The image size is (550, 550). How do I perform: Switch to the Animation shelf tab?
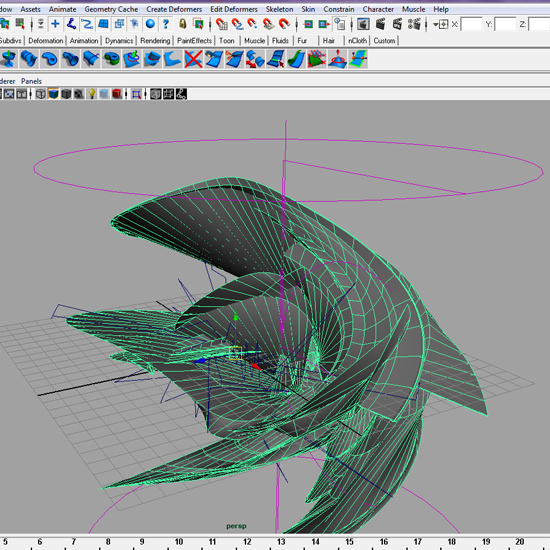coord(84,41)
